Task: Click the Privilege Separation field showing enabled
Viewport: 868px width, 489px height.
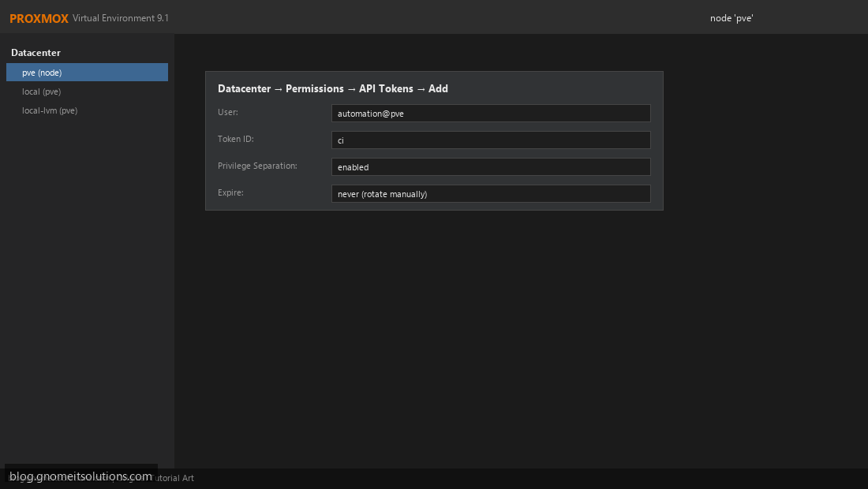Action: [491, 167]
